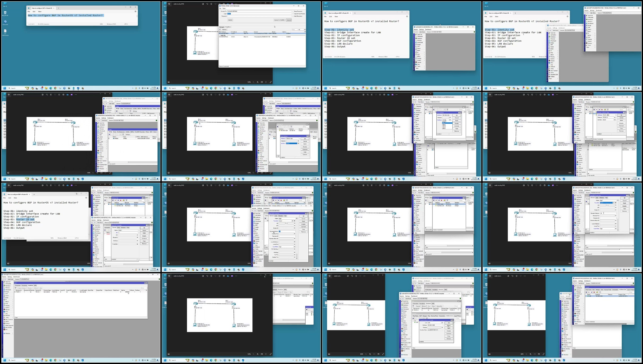Click Add/Set button in WinBox login window

coord(230,20)
